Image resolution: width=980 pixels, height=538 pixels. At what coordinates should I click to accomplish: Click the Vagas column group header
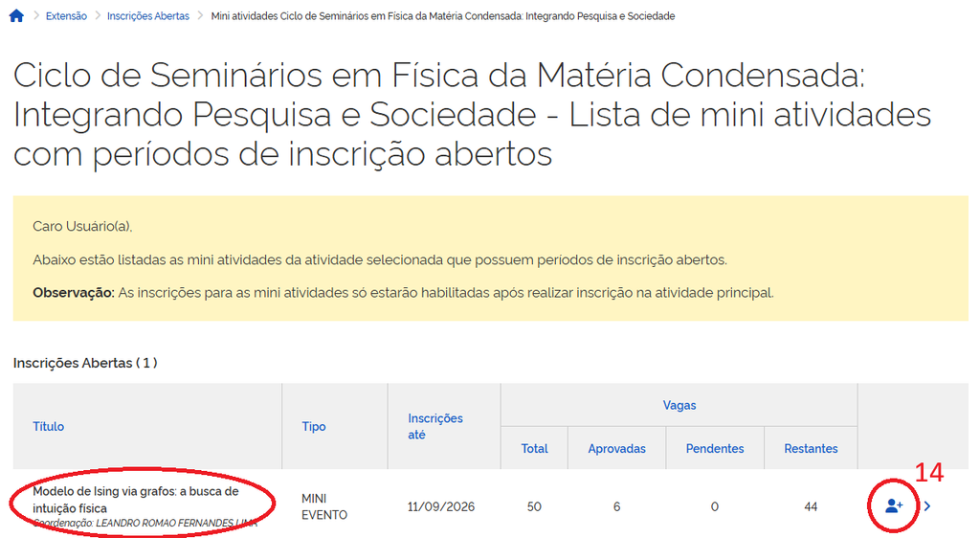pos(679,405)
